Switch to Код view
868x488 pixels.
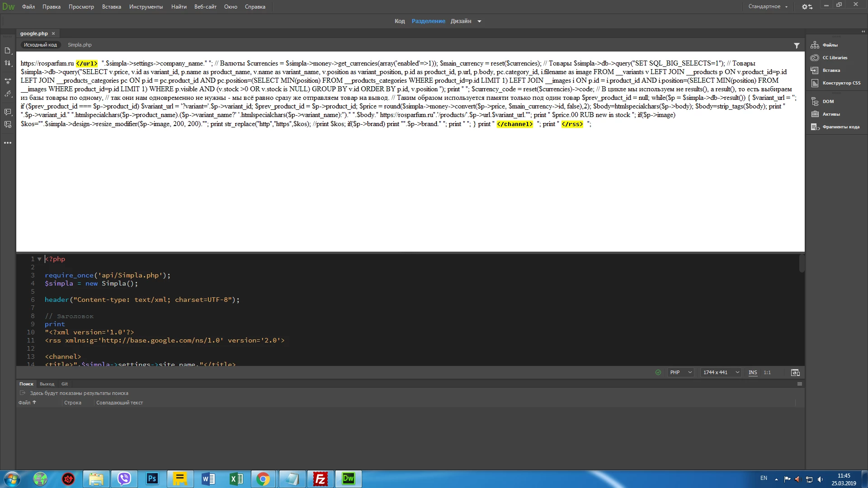tap(399, 21)
